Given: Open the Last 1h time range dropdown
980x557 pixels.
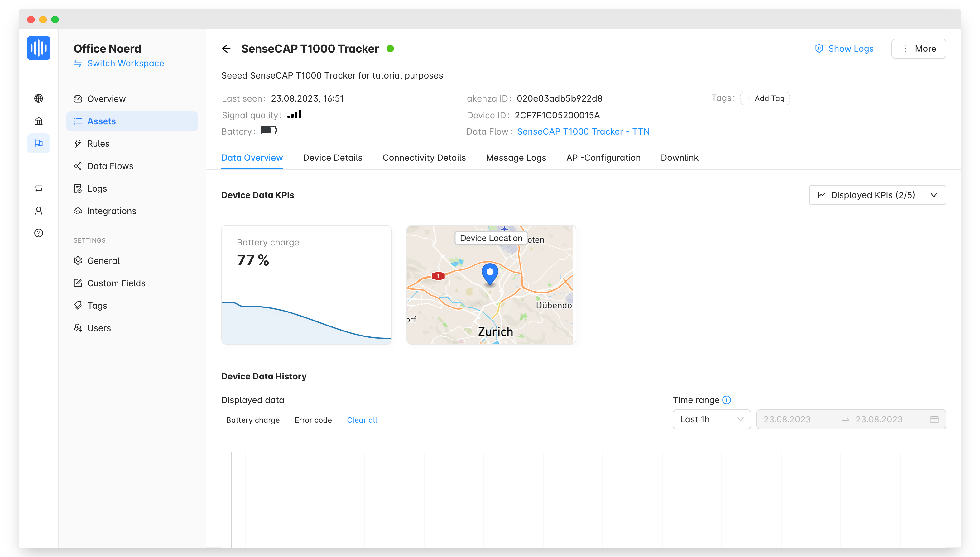Looking at the screenshot, I should 711,420.
